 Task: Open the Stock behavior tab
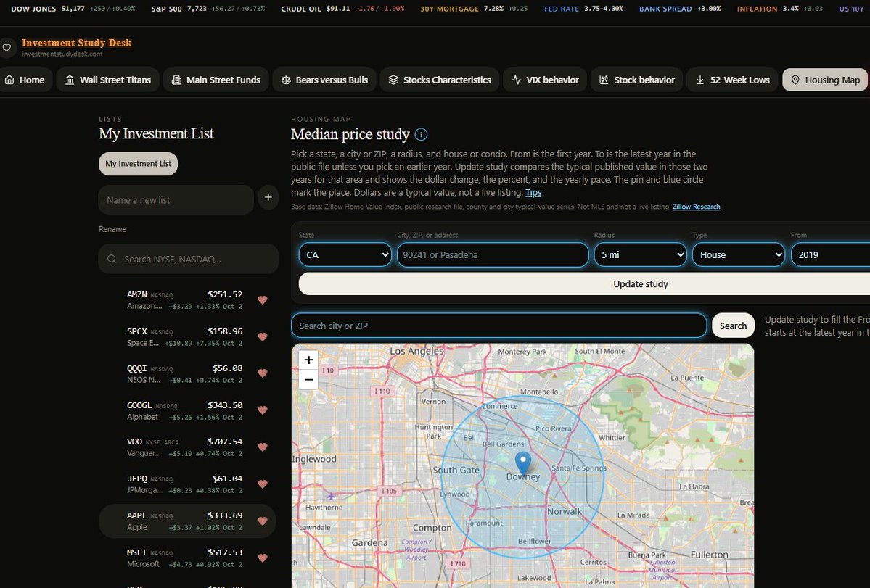point(636,80)
